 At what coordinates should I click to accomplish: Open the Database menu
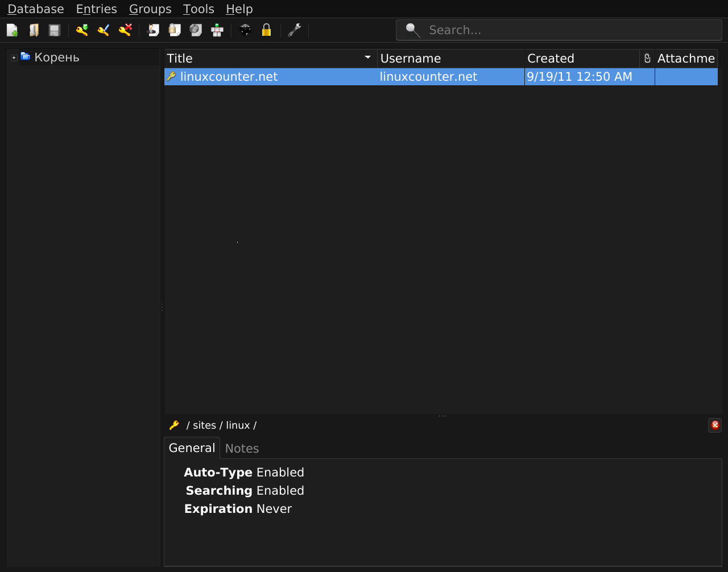(x=35, y=9)
